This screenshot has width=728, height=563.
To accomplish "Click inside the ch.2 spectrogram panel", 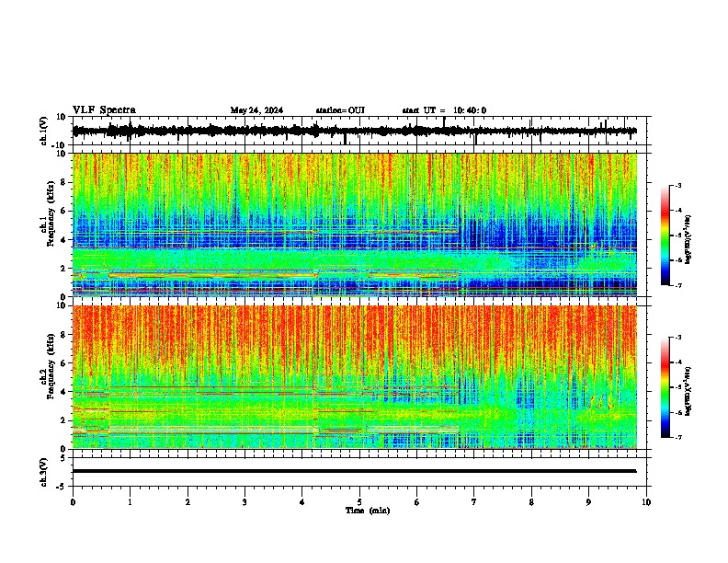I will (355, 377).
